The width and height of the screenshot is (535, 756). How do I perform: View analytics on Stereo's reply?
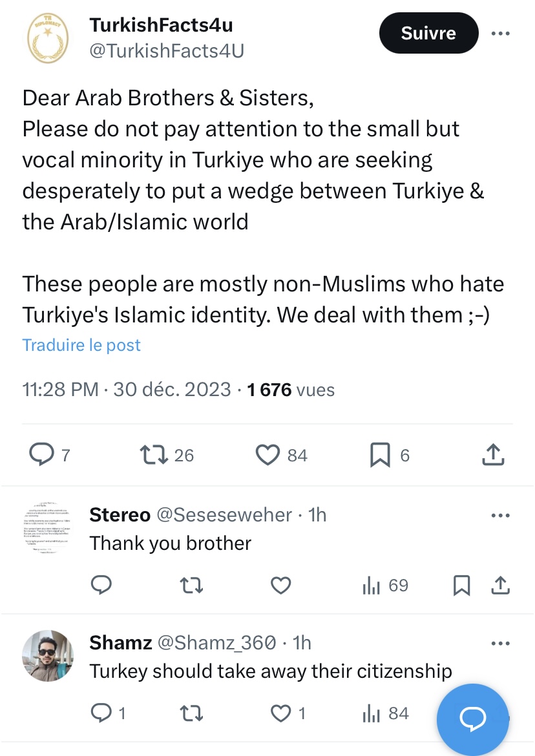pos(372,585)
